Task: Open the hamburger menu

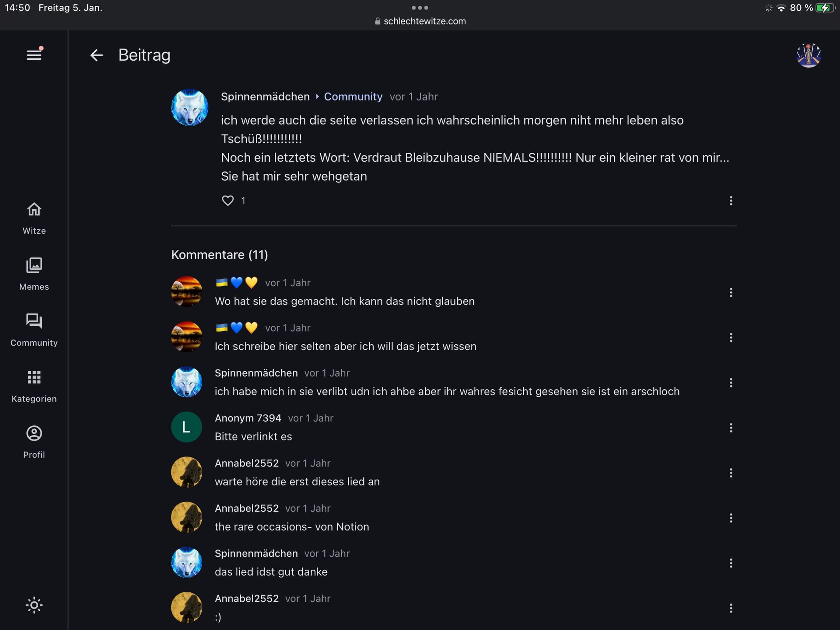Action: pos(34,55)
